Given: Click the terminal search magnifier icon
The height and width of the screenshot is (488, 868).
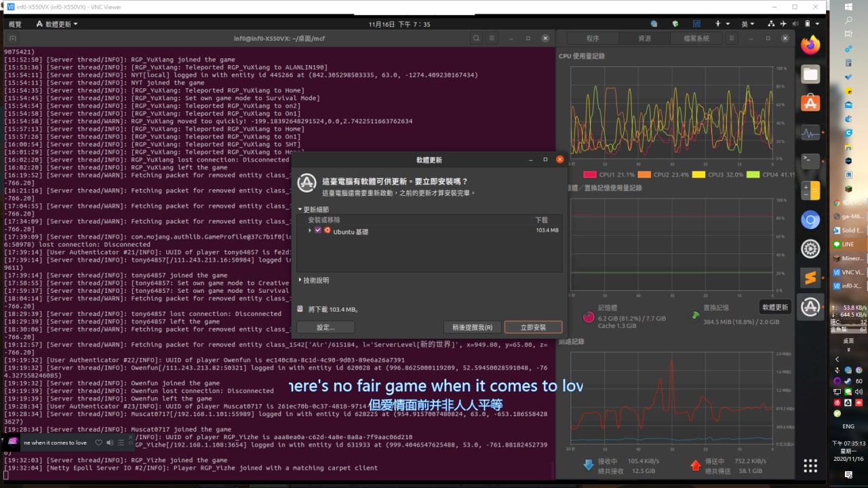Looking at the screenshot, I should click(476, 39).
